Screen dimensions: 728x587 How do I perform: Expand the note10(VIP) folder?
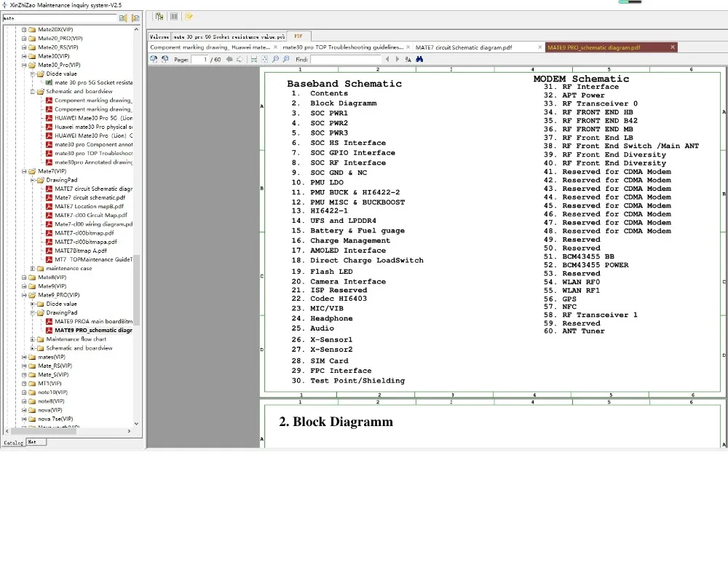[x=24, y=393]
